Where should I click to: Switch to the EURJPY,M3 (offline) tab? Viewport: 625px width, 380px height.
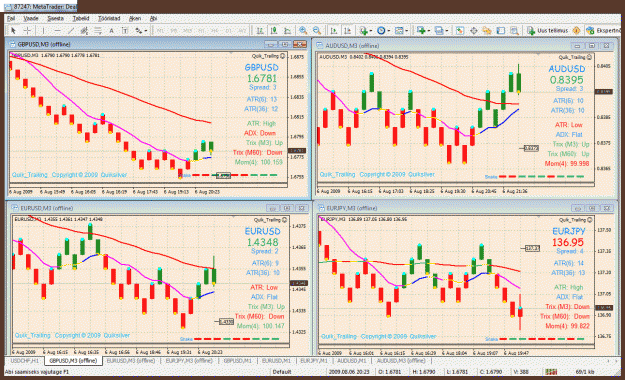(x=189, y=361)
